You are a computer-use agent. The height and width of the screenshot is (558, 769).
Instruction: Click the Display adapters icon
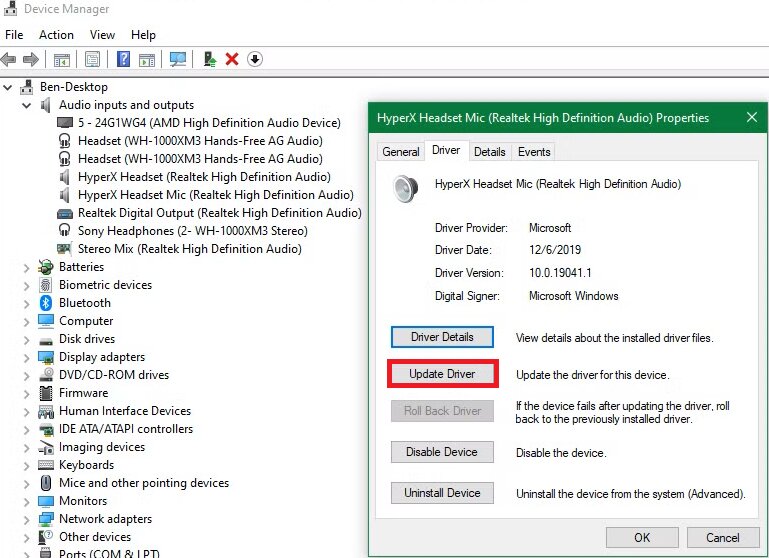46,357
